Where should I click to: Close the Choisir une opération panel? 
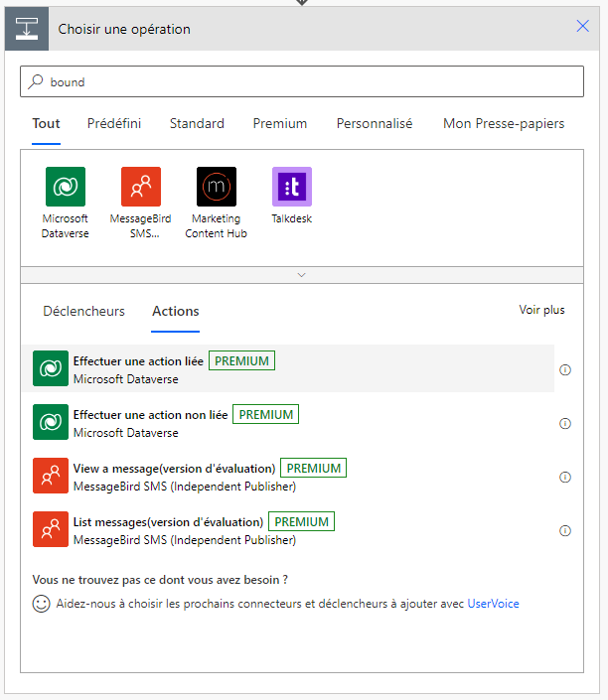click(582, 26)
